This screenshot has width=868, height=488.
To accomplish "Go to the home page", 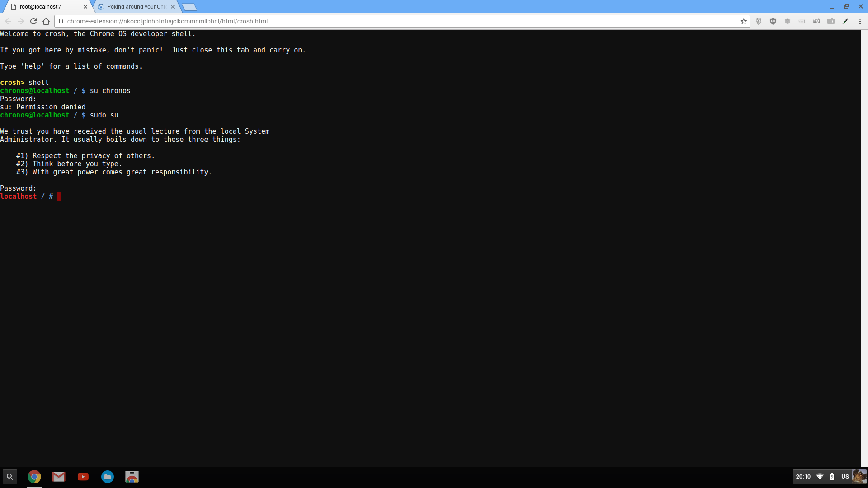I will [46, 21].
